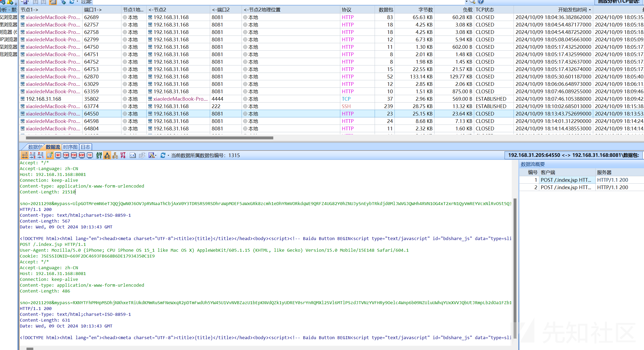
Task: Sort by the 节点1-> column header
Action: (x=51, y=10)
